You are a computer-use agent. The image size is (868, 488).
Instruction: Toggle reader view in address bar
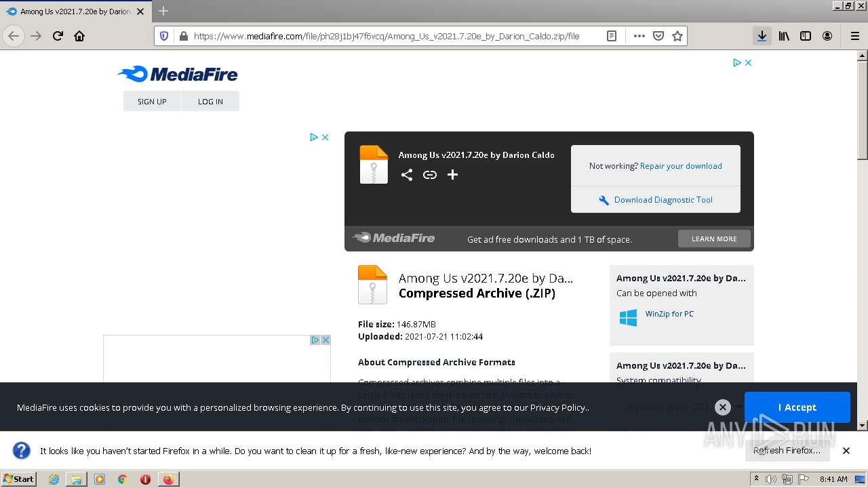(611, 36)
